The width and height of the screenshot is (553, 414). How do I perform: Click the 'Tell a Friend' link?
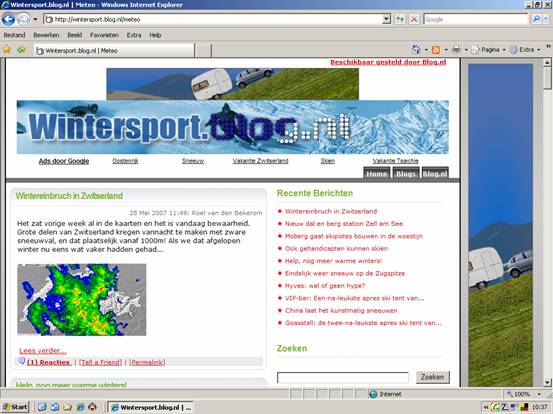tap(101, 362)
